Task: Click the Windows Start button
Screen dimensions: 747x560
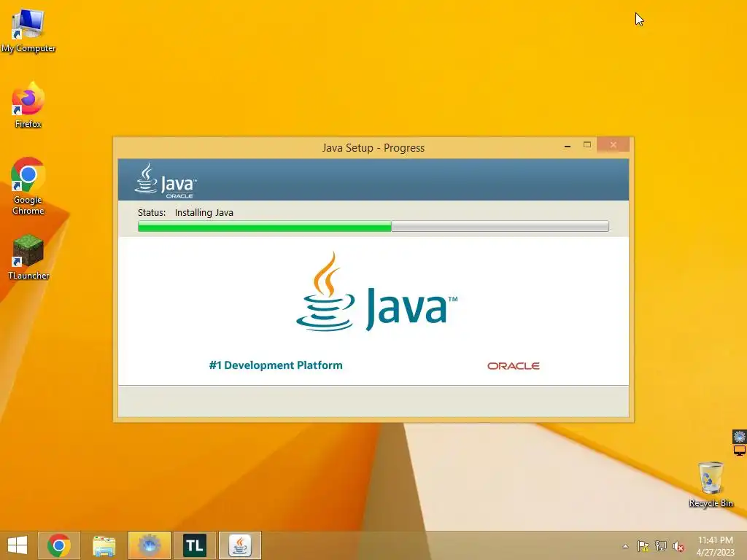Action: 18,545
